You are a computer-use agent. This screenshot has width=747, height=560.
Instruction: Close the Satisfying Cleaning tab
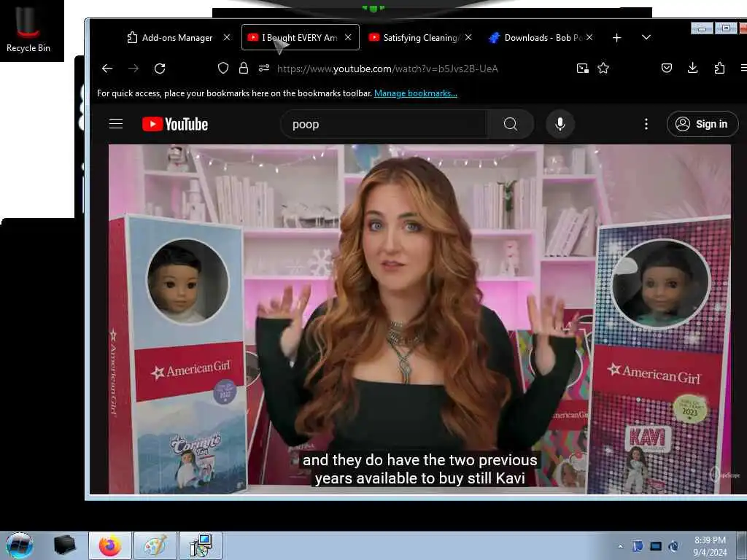468,37
